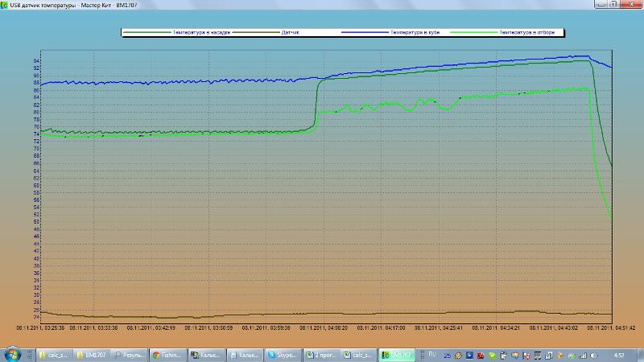Maximize the USB temperature sensor window
This screenshot has height=362, width=644.
tap(614, 5)
